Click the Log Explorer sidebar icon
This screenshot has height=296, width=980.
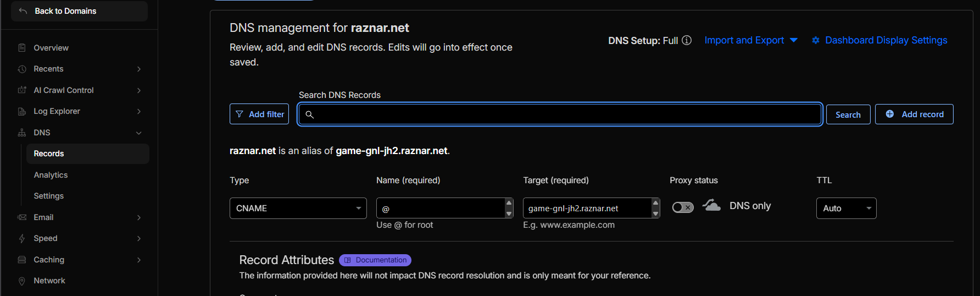click(22, 111)
